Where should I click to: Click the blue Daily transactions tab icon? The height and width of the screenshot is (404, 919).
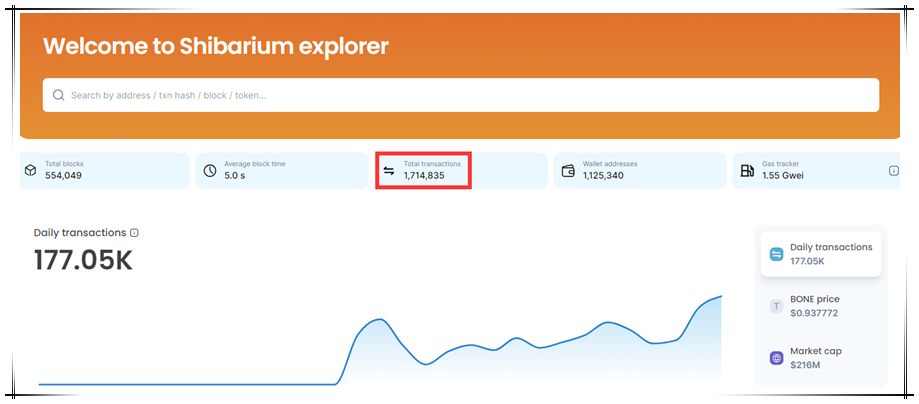click(x=777, y=254)
